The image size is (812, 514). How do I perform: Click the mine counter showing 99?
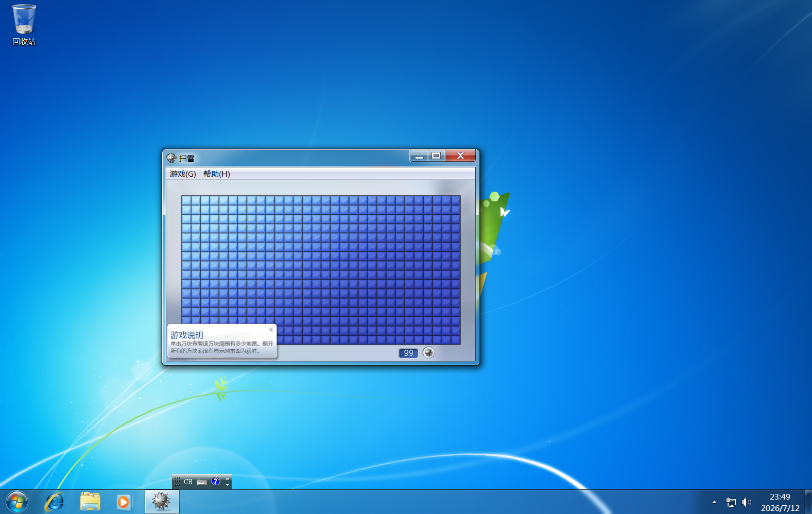pyautogui.click(x=408, y=353)
